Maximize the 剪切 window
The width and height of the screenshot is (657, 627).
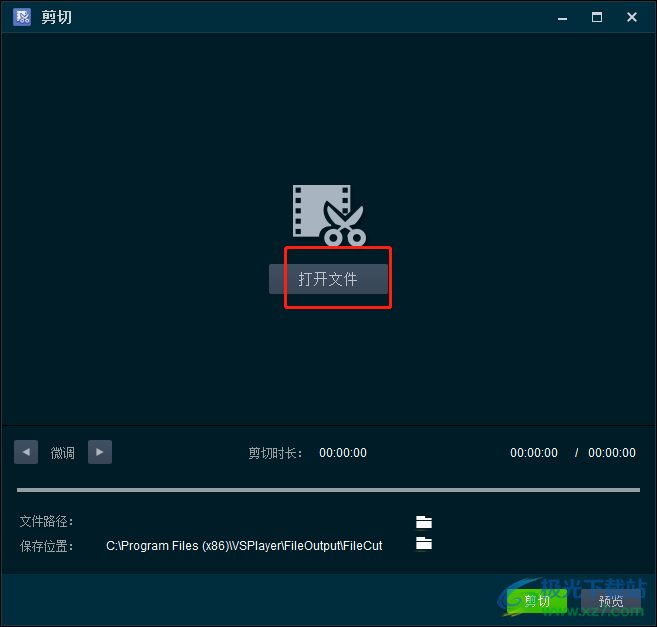pyautogui.click(x=597, y=17)
